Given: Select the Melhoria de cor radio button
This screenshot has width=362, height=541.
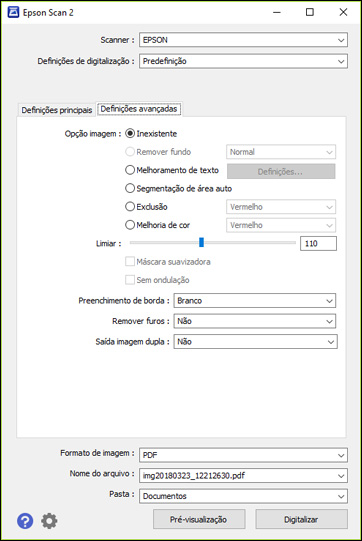Looking at the screenshot, I should pos(130,225).
